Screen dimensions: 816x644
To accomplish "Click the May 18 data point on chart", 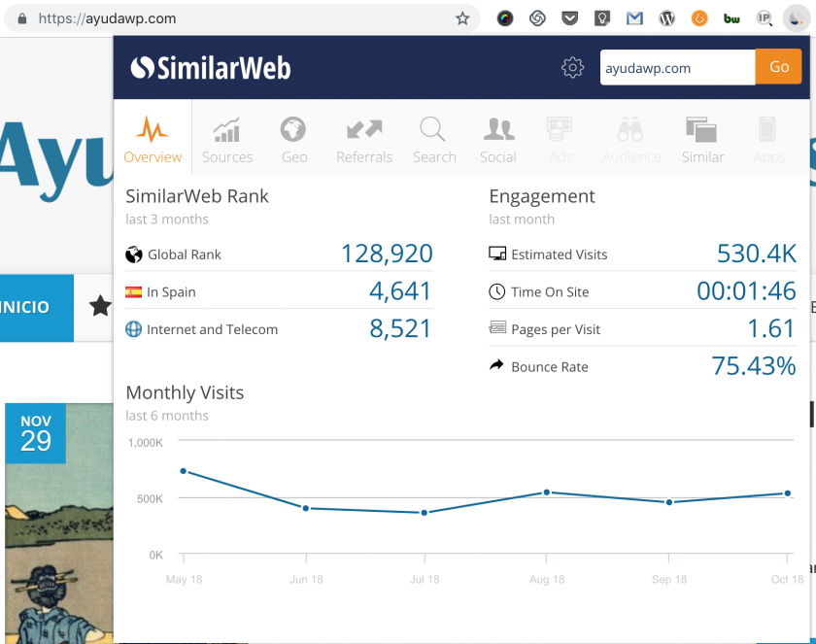I will point(183,471).
